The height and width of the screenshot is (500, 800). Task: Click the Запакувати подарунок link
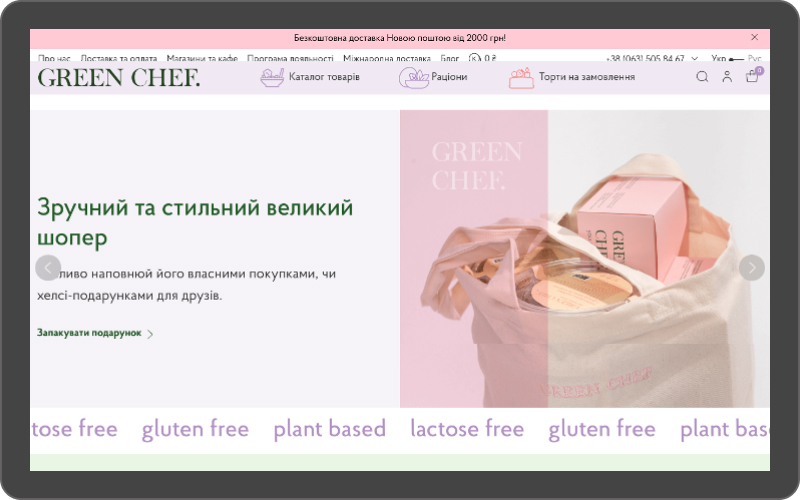[95, 333]
